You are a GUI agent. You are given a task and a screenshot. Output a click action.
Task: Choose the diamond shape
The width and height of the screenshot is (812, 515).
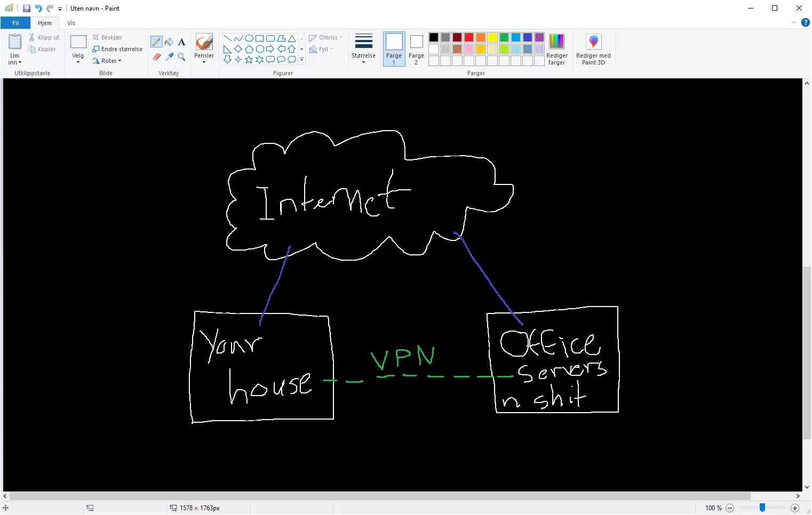[238, 49]
